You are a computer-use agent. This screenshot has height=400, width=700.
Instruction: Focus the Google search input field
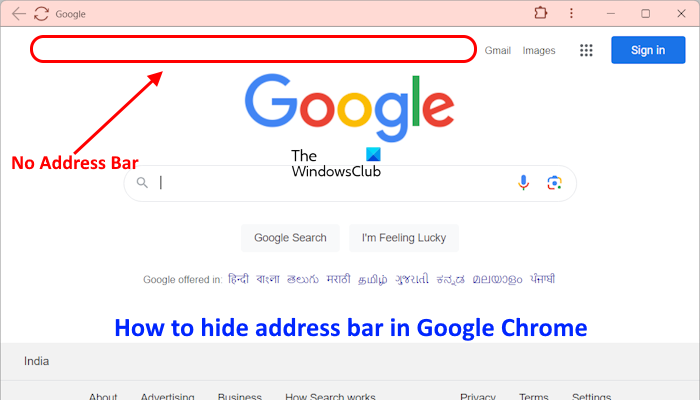[x=335, y=183]
